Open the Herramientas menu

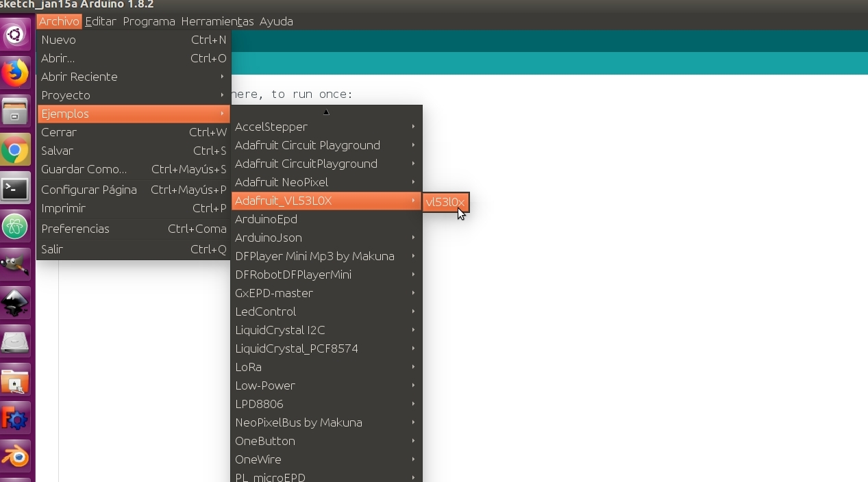click(217, 21)
